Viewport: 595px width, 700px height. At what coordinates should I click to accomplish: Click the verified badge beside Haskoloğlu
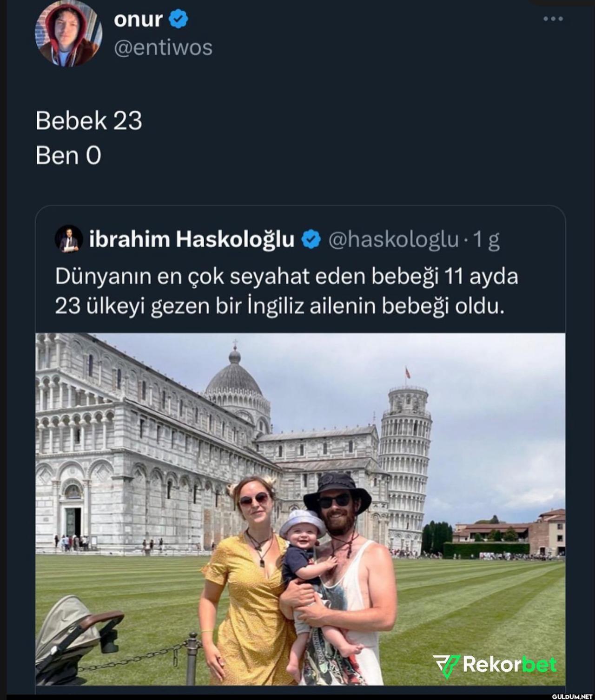pos(311,240)
